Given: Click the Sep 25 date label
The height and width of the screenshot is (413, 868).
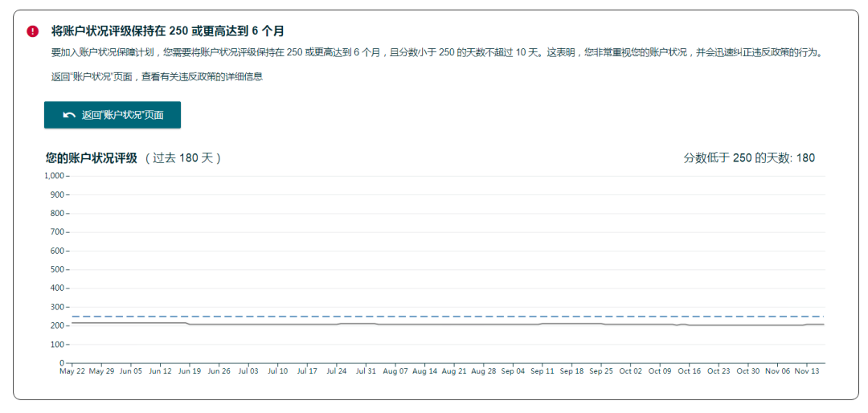Looking at the screenshot, I should [x=601, y=371].
